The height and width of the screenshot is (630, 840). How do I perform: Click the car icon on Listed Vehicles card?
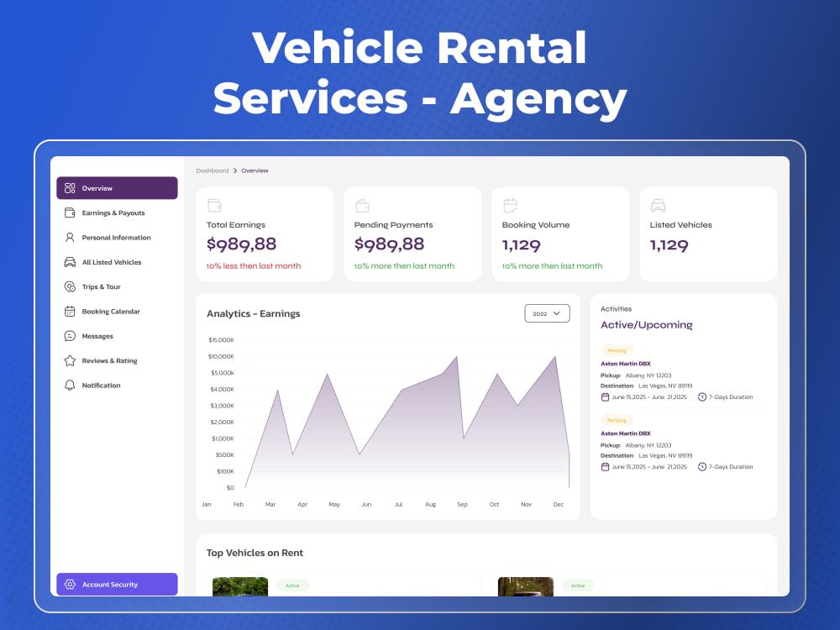[x=658, y=205]
